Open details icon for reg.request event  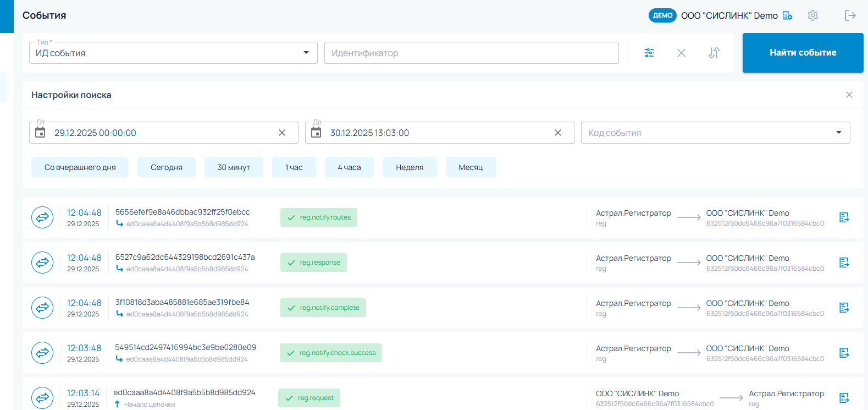click(x=844, y=398)
